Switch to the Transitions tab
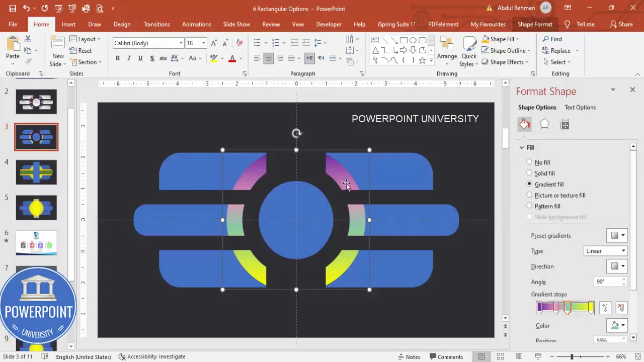 pyautogui.click(x=156, y=24)
